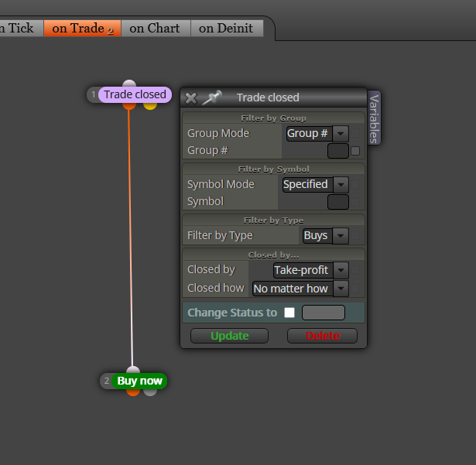Toggle checkbox beside Filter by Type dropdown
The image size is (476, 465).
(355, 235)
